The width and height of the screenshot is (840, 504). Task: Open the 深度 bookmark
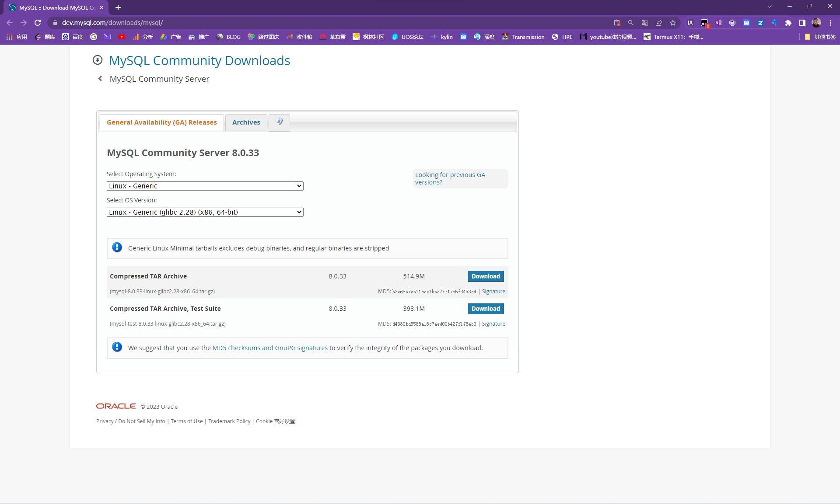pos(484,37)
